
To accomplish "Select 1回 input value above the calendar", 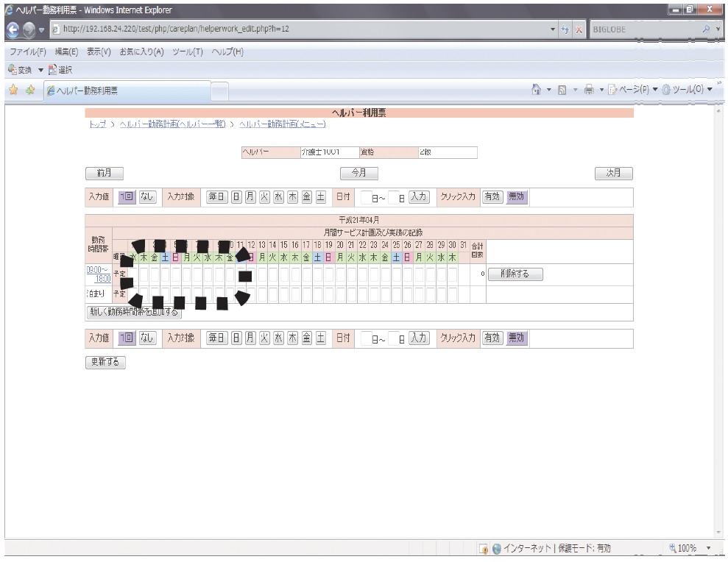I will coord(127,196).
